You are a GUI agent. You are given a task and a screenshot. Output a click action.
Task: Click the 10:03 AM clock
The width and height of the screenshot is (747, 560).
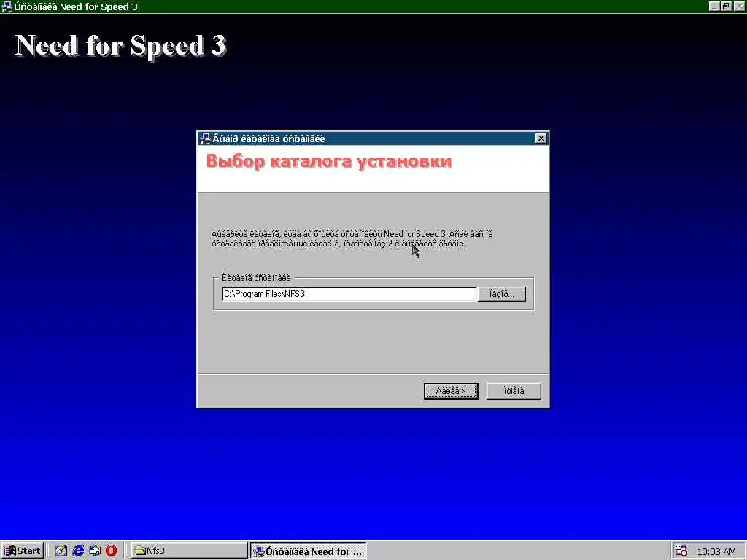coord(716,551)
